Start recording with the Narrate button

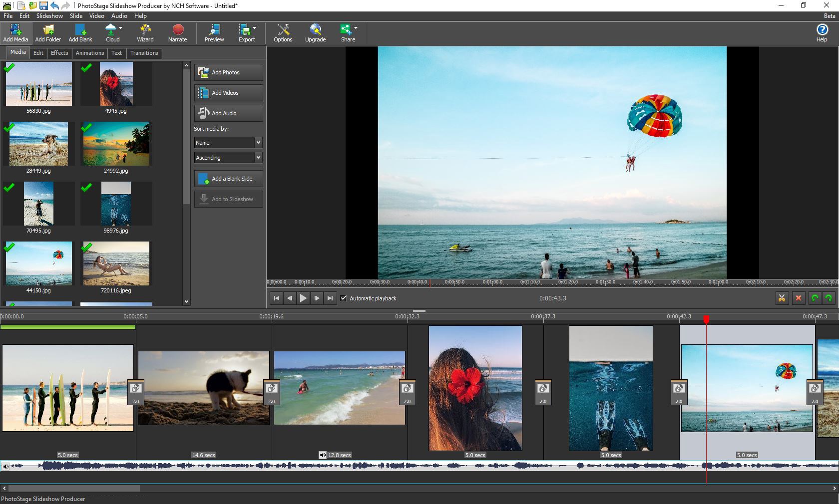pyautogui.click(x=177, y=33)
